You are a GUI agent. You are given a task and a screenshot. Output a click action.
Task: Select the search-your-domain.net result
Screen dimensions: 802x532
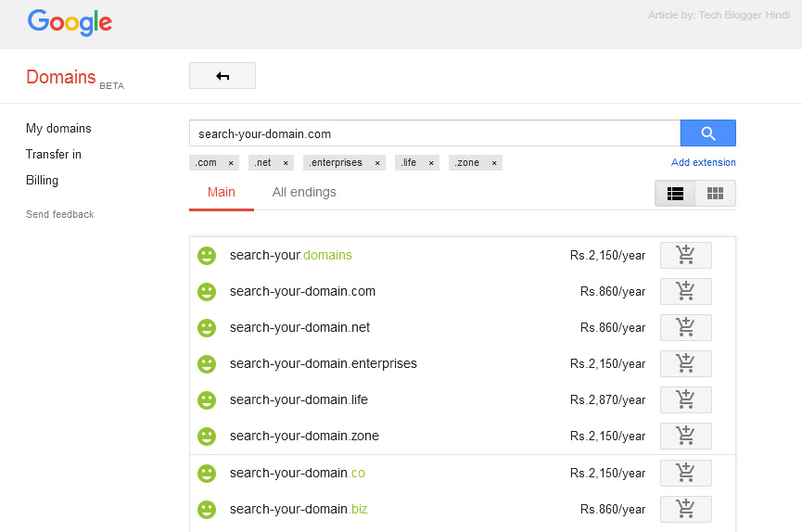click(299, 327)
